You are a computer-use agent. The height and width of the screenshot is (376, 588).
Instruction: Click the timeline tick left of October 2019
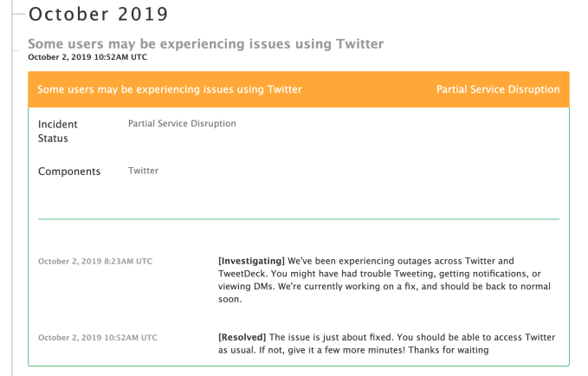pyautogui.click(x=16, y=15)
